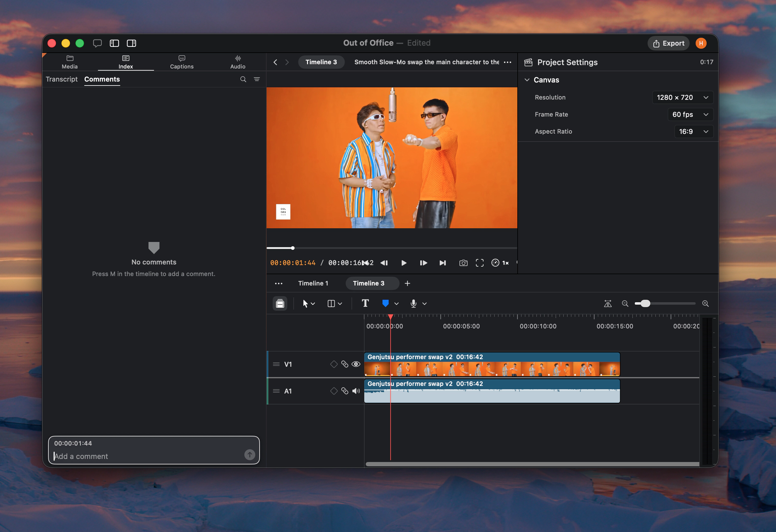
Task: Play the video preview
Action: pyautogui.click(x=404, y=263)
